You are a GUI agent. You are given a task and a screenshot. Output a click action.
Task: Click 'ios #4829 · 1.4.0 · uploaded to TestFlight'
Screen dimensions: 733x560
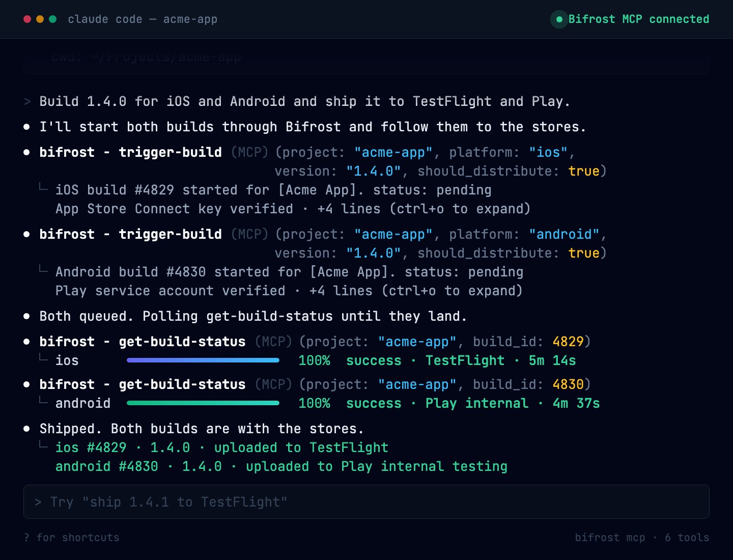(x=222, y=447)
